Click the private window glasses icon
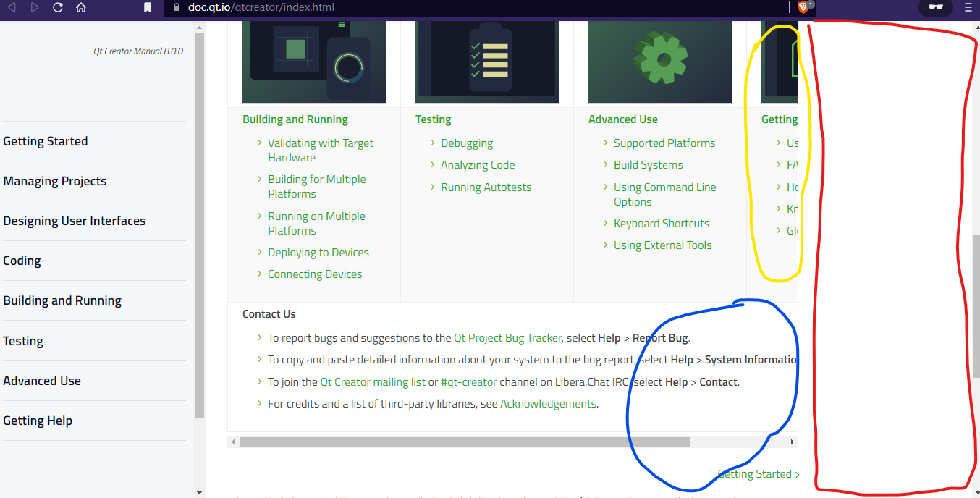The height and width of the screenshot is (498, 980). [x=936, y=7]
